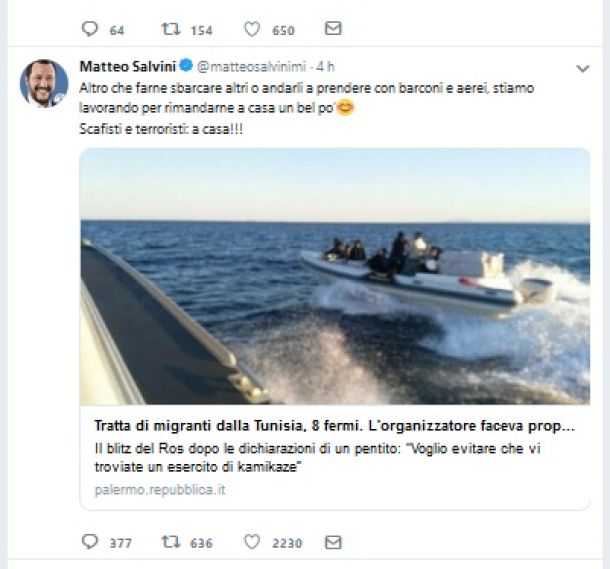Like Salvini's tweet with 2230 likes
Screen dimensions: 610x569
point(252,542)
